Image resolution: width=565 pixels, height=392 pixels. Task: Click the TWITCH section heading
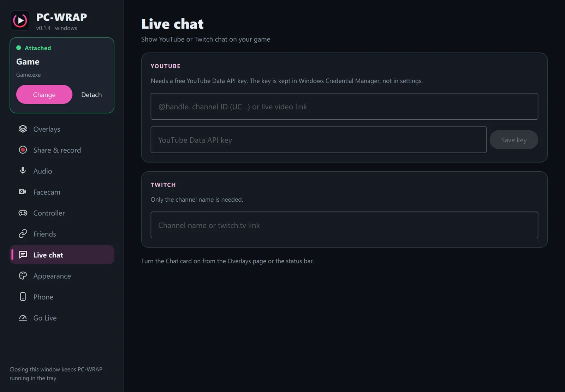click(x=163, y=185)
